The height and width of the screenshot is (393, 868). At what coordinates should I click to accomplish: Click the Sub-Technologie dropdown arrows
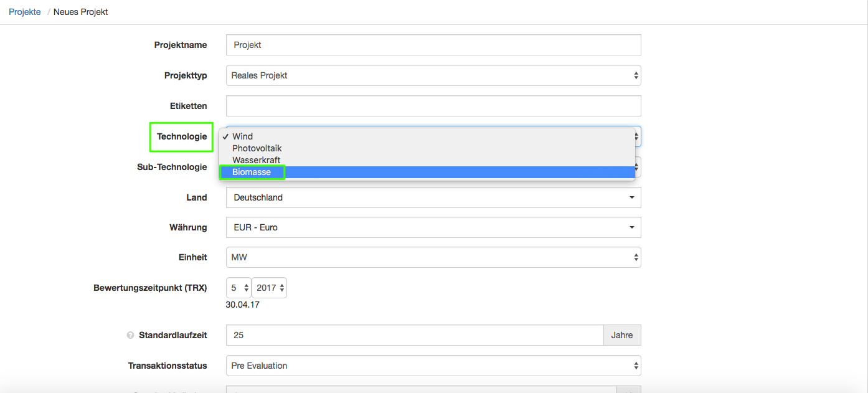click(x=637, y=167)
